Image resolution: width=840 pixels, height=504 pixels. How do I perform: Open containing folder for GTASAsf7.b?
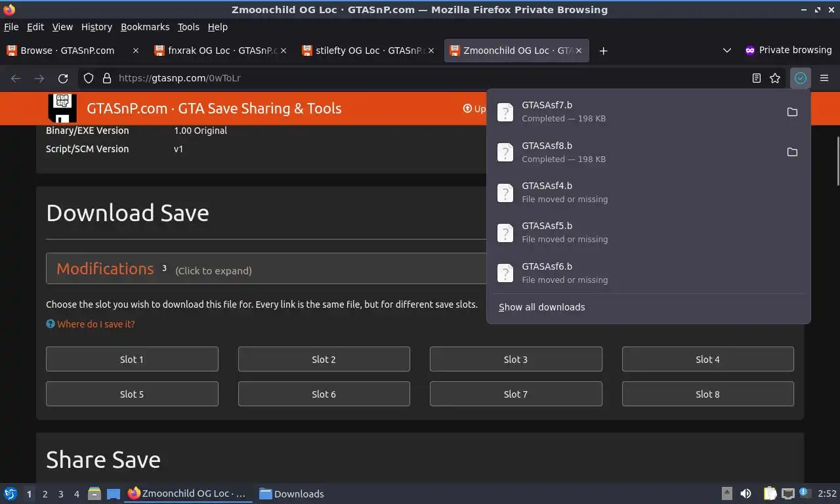[x=792, y=112]
